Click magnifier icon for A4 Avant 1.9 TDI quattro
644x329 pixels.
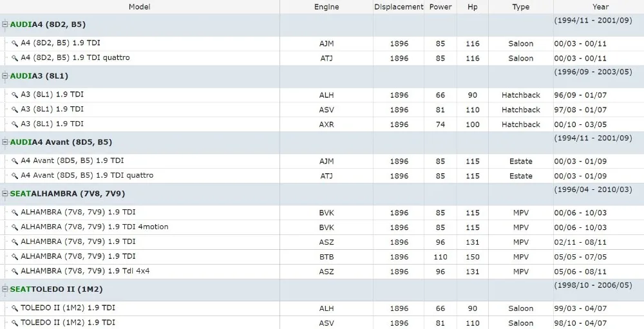tap(15, 176)
